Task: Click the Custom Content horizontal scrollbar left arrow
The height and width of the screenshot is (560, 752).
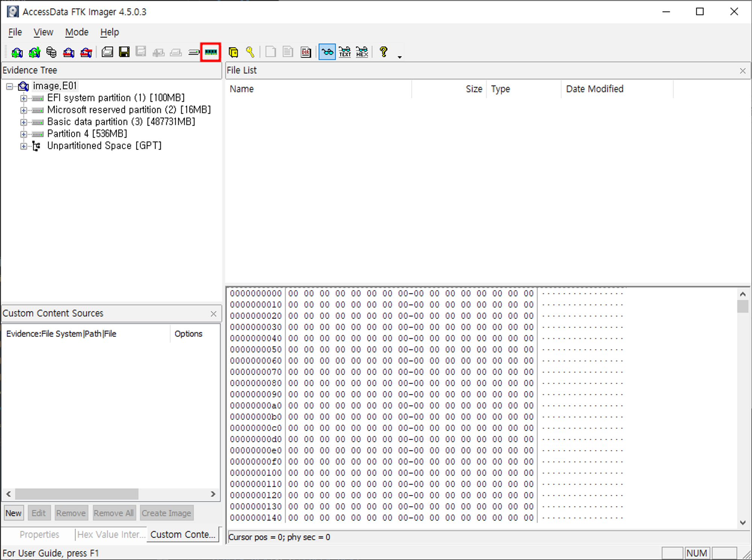Action: (9, 494)
